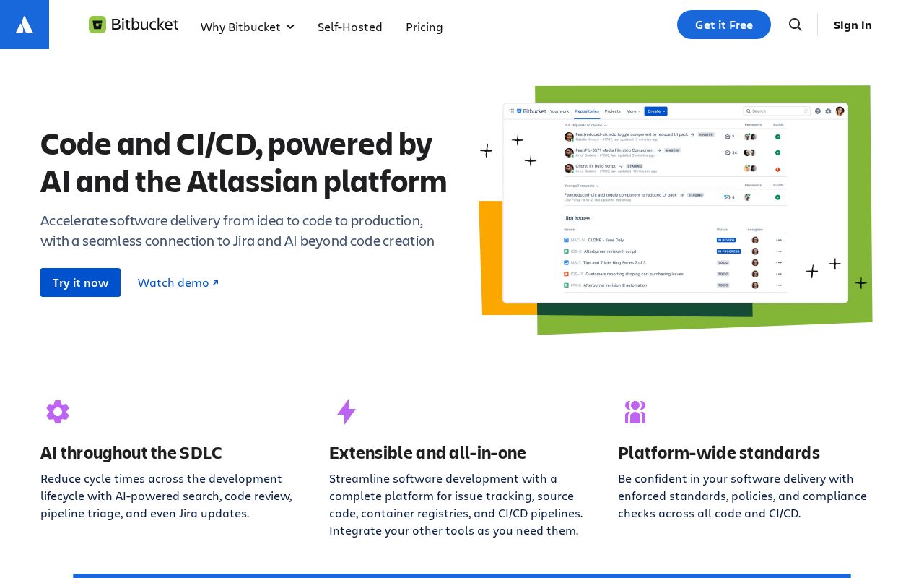Open the Why Bitbucket dropdown
Screen dimensions: 924x578
248,27
